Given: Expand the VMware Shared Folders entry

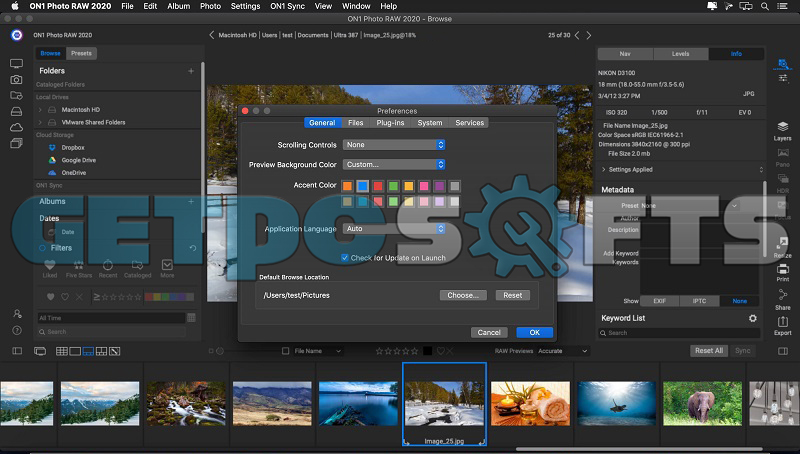Looking at the screenshot, I should 40,122.
